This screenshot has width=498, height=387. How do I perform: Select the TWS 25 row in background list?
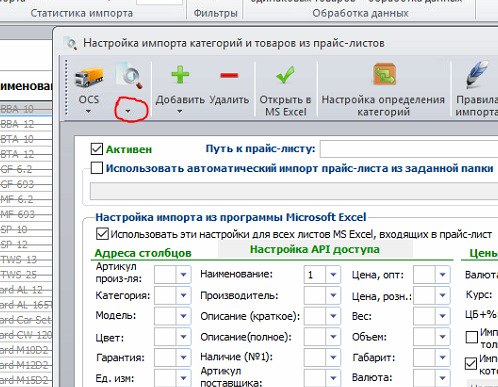click(26, 275)
